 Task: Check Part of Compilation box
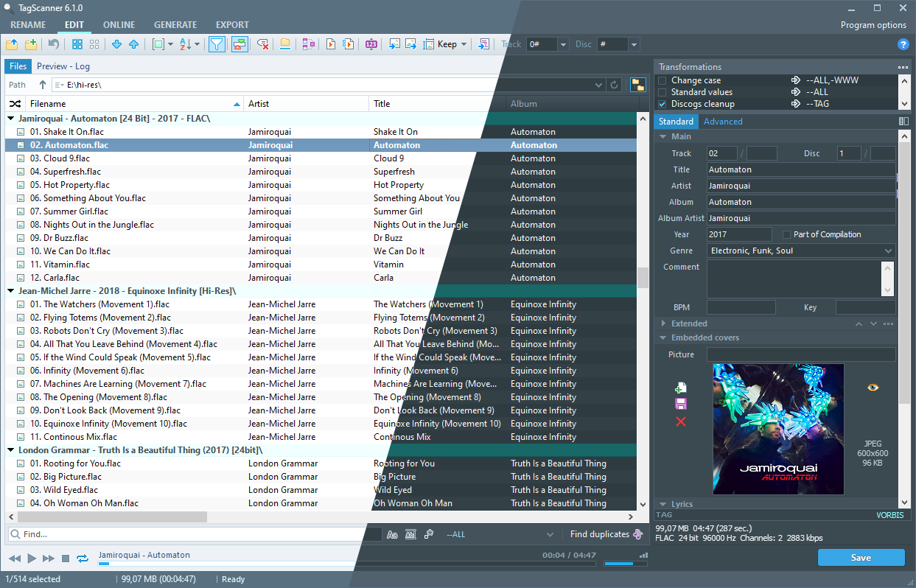click(786, 234)
